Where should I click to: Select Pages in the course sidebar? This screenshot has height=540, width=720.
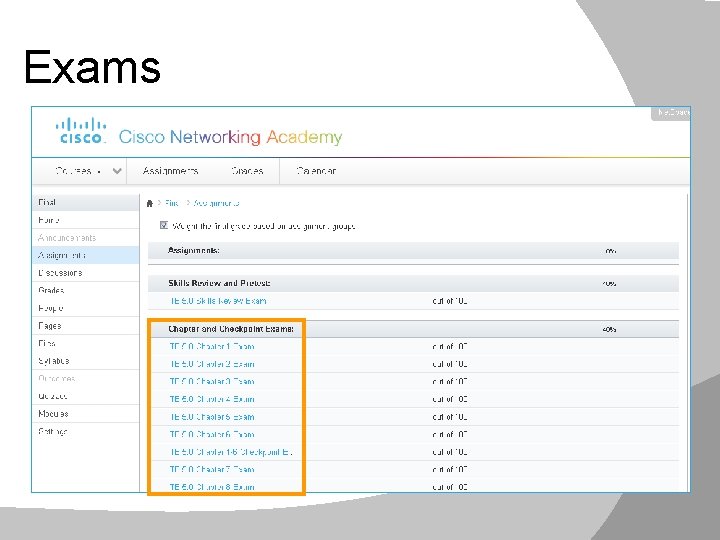(x=85, y=326)
